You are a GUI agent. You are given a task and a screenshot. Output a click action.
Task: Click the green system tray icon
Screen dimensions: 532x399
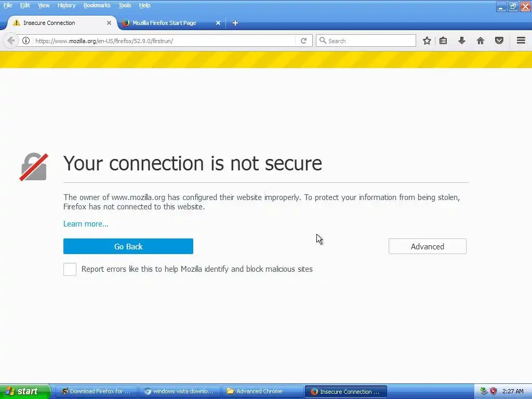484,391
